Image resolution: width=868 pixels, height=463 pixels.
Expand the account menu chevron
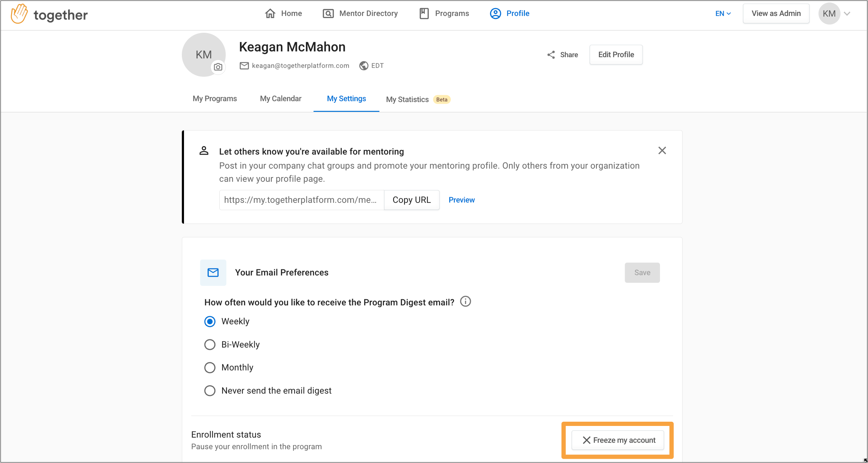pos(847,14)
